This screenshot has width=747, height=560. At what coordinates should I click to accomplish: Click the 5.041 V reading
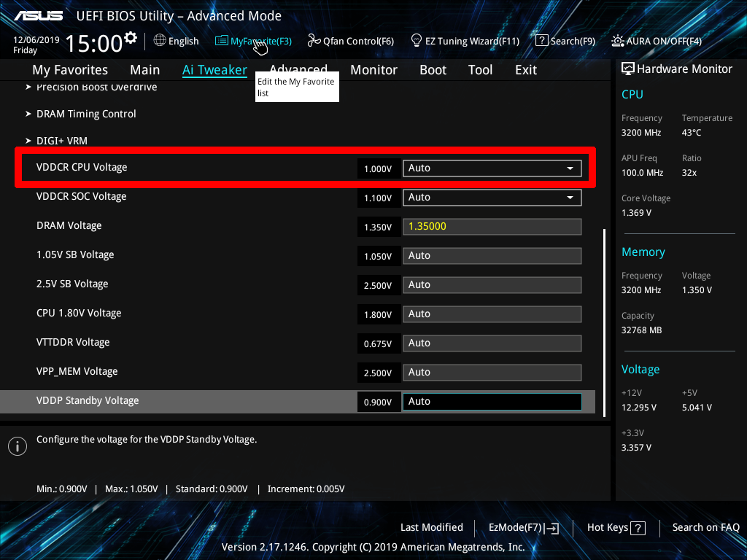[697, 408]
